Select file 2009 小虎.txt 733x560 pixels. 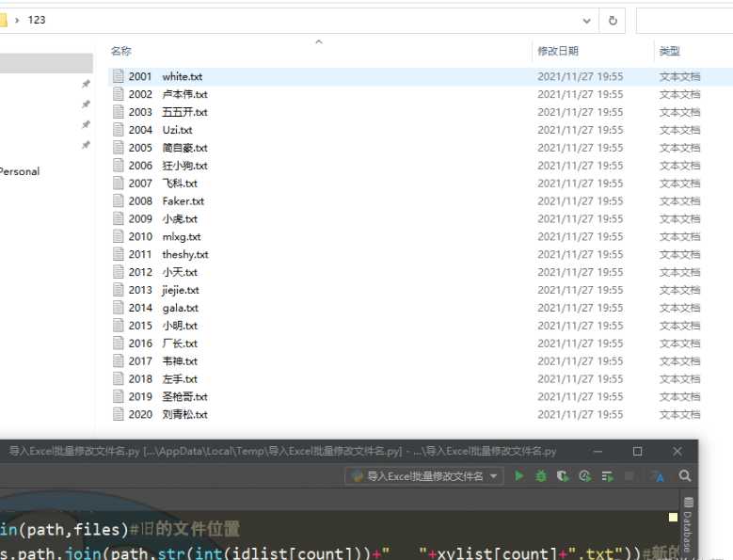pyautogui.click(x=163, y=218)
